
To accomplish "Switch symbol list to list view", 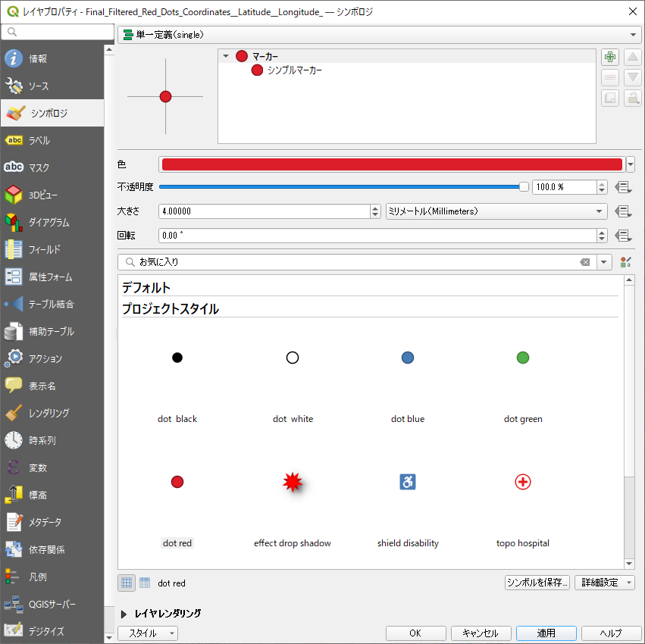I will 144,583.
